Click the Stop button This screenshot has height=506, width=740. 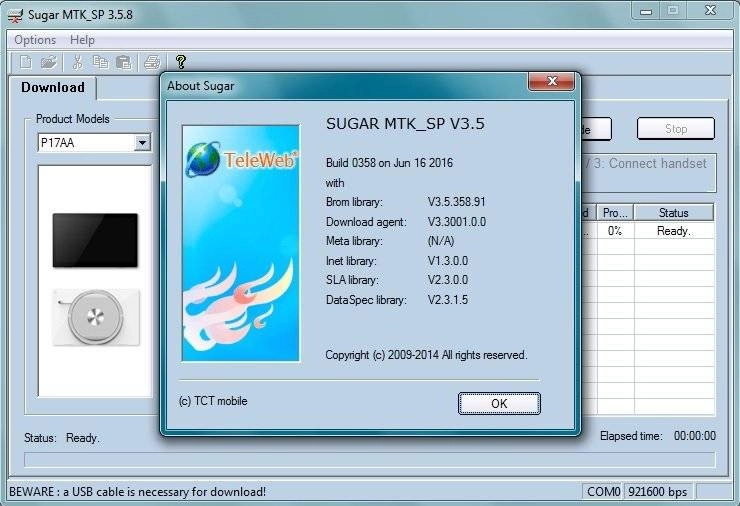pyautogui.click(x=676, y=128)
